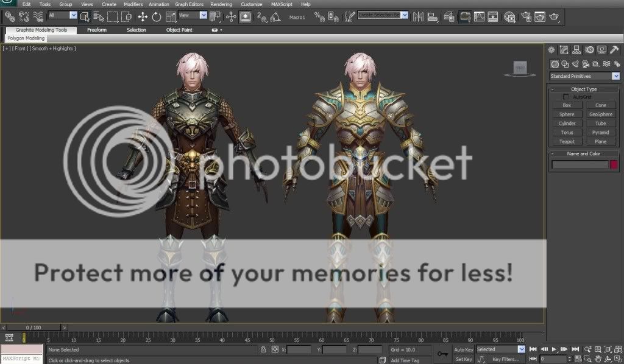Image resolution: width=624 pixels, height=364 pixels.
Task: Click the red object color swatch
Action: point(614,164)
